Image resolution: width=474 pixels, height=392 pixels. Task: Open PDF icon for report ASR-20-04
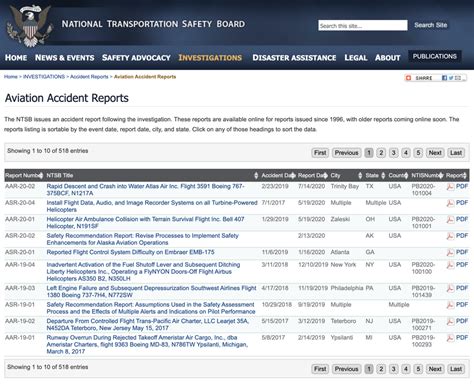(450, 203)
